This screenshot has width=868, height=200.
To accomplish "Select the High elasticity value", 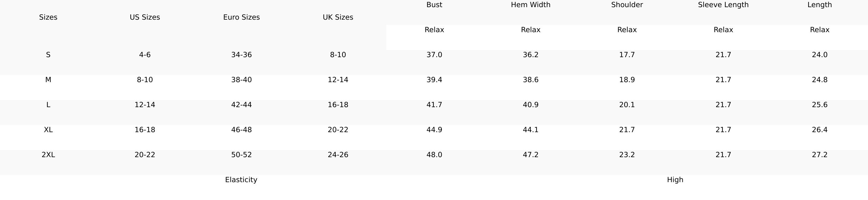I will (675, 179).
